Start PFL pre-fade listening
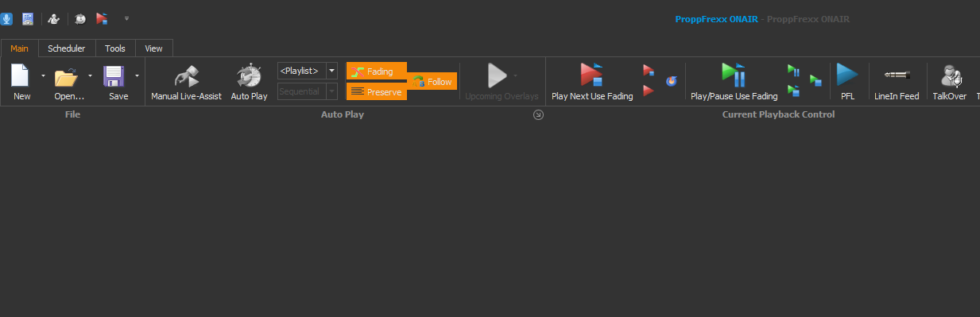Screen dimensions: 980x317 847,83
